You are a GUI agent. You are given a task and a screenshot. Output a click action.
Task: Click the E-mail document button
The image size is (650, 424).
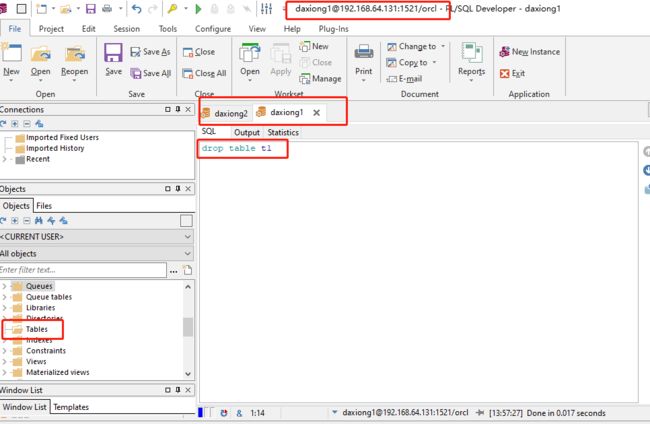tap(404, 79)
